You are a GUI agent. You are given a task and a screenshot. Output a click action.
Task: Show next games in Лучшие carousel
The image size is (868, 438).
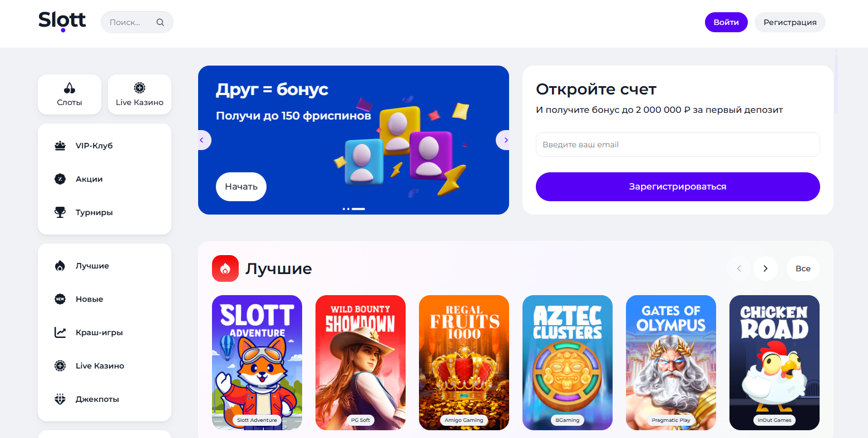pos(766,268)
